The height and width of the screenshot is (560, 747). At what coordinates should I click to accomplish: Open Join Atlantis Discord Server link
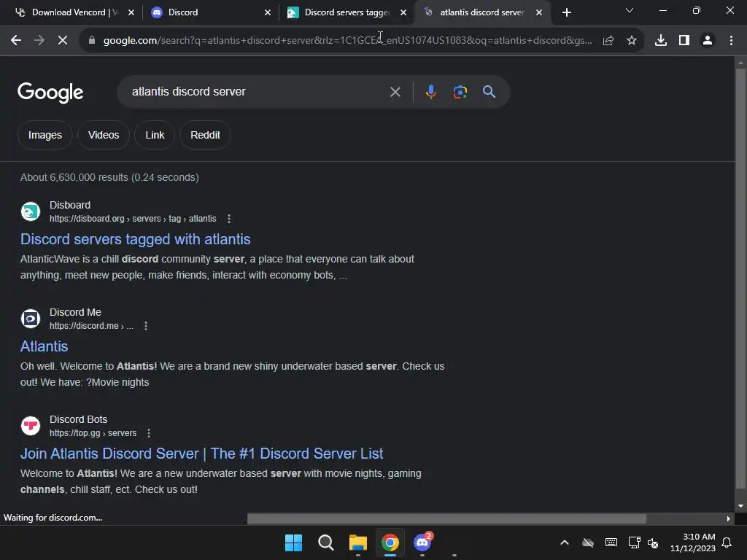(201, 454)
